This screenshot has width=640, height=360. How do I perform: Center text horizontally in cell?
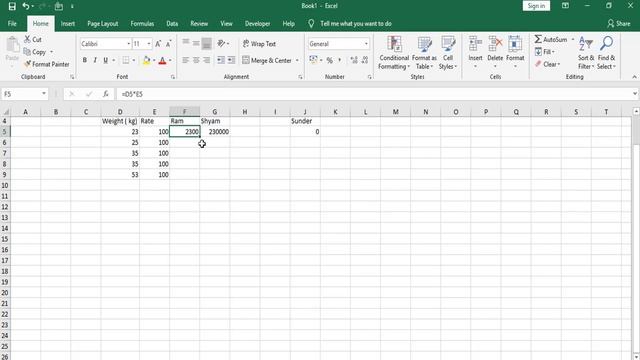pos(196,60)
